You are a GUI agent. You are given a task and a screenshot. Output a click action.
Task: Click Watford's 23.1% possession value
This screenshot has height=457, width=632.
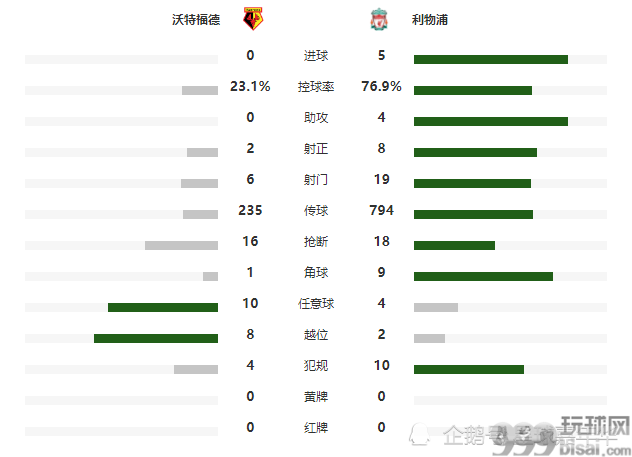point(250,86)
